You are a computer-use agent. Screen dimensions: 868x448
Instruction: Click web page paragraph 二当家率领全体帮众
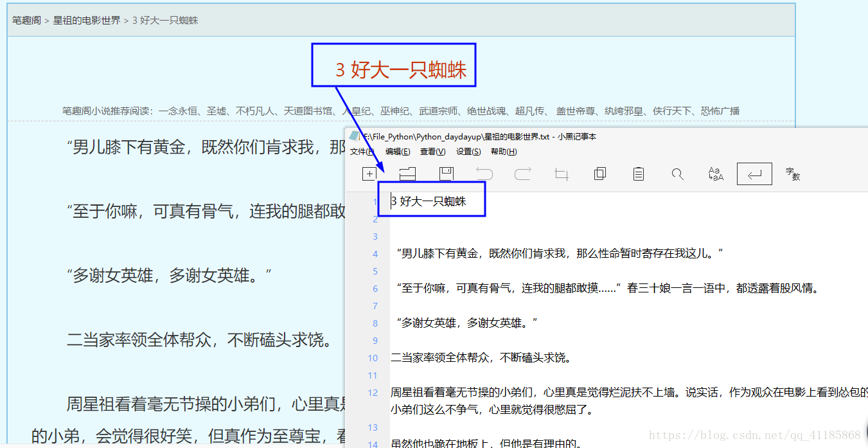(x=199, y=340)
